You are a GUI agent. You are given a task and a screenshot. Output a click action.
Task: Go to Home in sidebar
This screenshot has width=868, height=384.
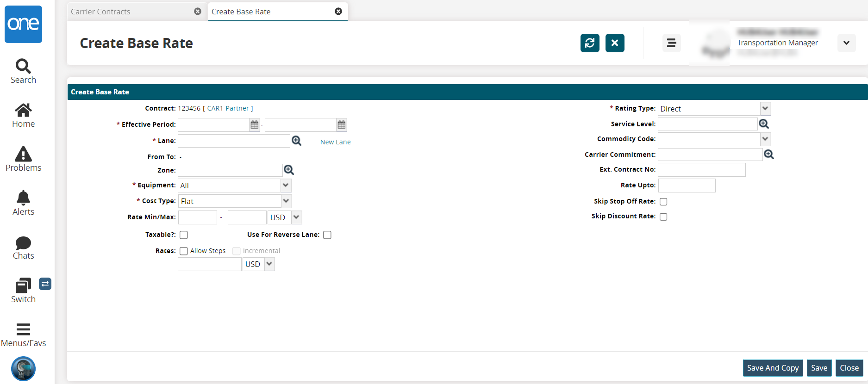point(23,115)
